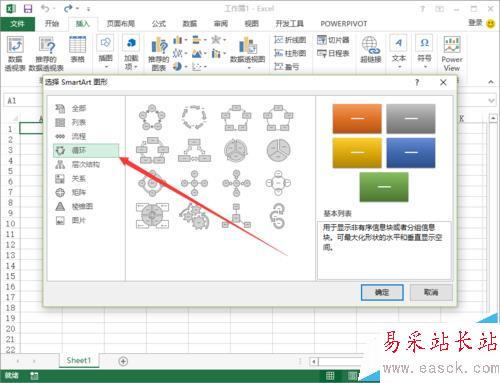Open the 文件 tab in Excel
Viewport: 500px width, 383px height.
point(17,24)
